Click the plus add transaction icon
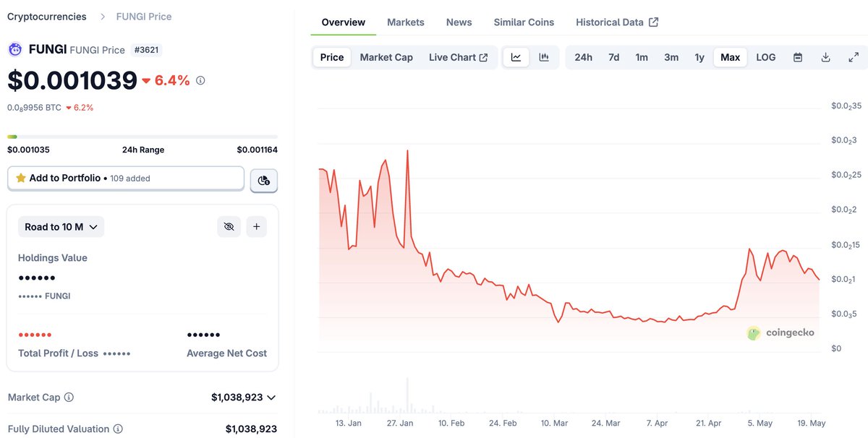 [257, 227]
